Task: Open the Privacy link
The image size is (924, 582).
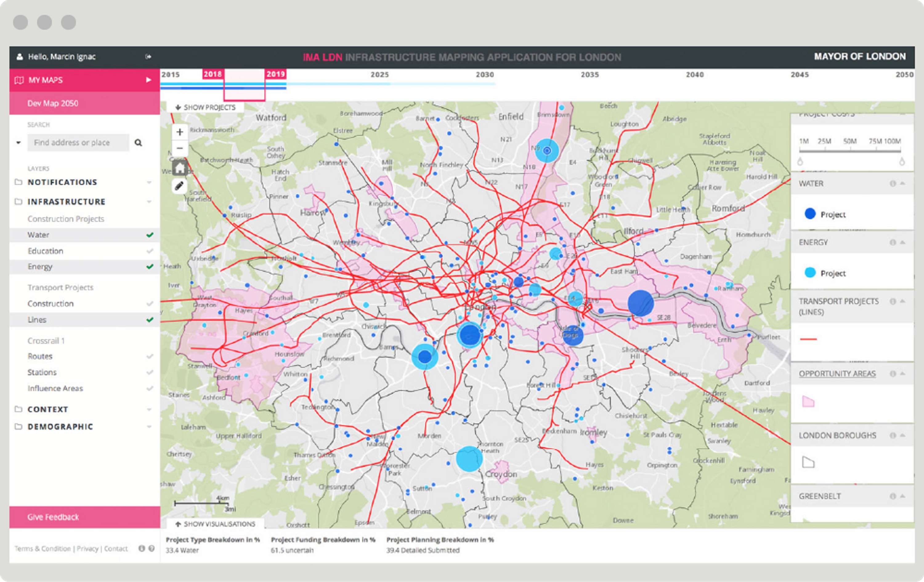Action: coord(87,549)
